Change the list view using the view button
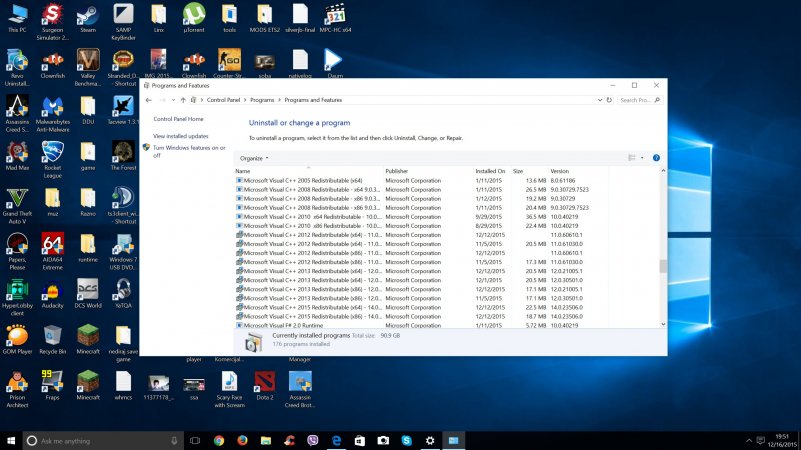 632,158
